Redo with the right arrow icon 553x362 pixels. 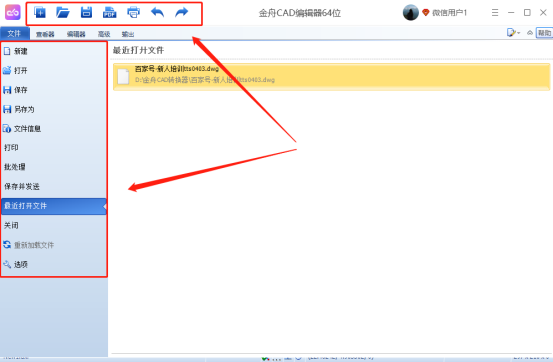(182, 12)
